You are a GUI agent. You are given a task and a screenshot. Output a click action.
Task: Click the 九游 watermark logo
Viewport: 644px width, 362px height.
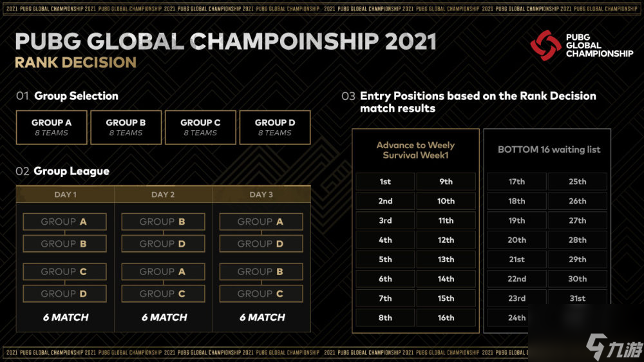(614, 347)
